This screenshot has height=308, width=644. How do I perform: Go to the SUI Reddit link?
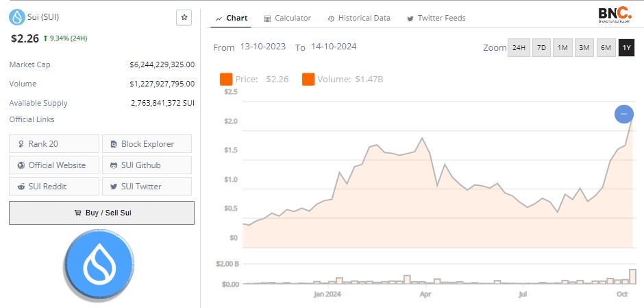[x=54, y=187]
